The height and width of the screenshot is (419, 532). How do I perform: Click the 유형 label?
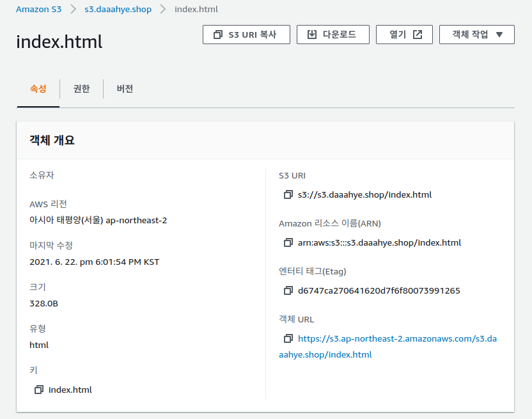point(38,328)
